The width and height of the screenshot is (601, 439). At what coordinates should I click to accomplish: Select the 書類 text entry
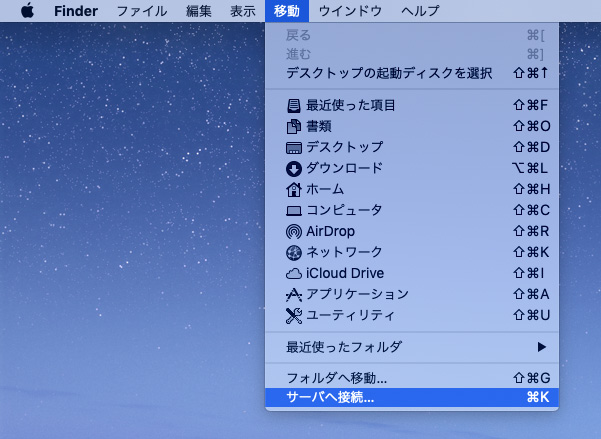pyautogui.click(x=319, y=127)
